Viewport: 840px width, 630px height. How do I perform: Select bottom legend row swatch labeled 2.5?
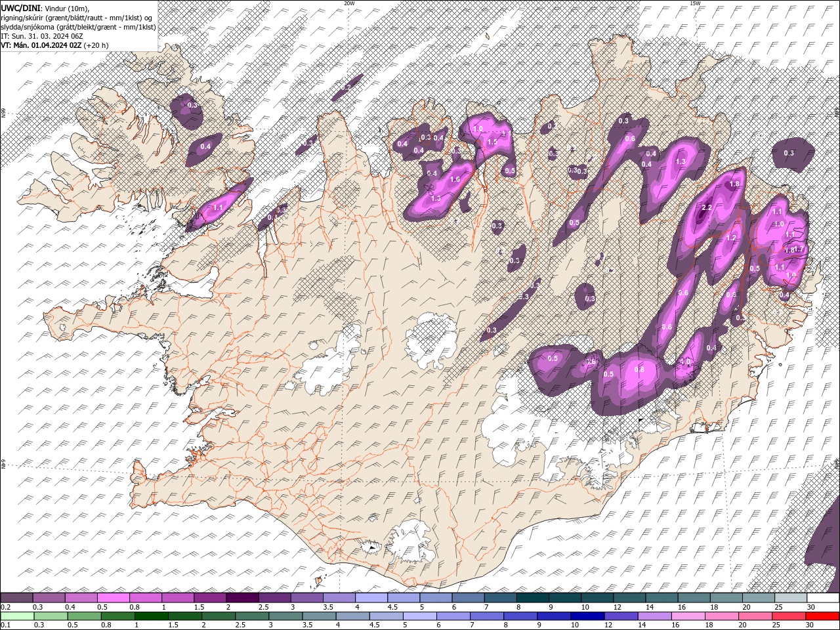(x=251, y=616)
